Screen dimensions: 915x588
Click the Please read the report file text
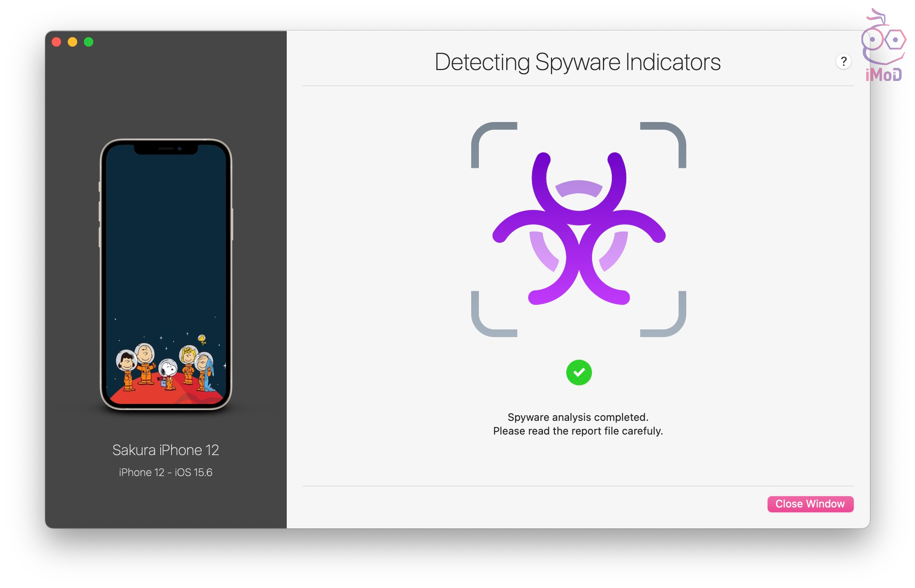[578, 431]
